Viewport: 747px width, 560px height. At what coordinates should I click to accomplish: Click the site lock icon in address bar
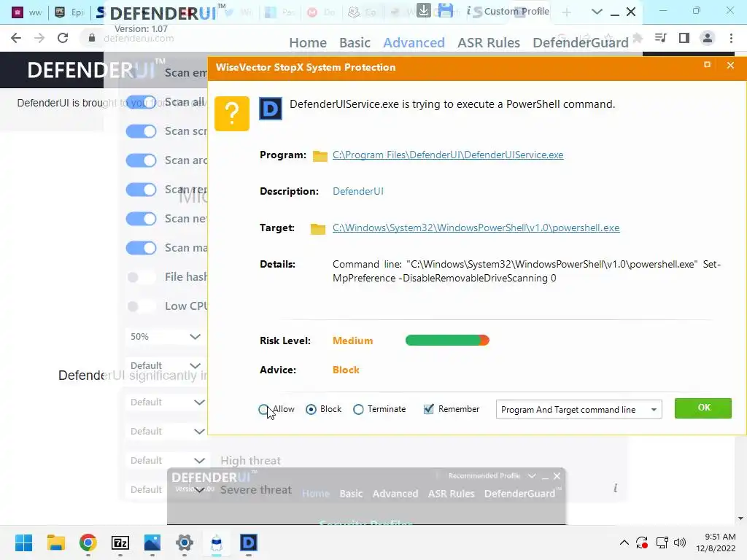91,38
